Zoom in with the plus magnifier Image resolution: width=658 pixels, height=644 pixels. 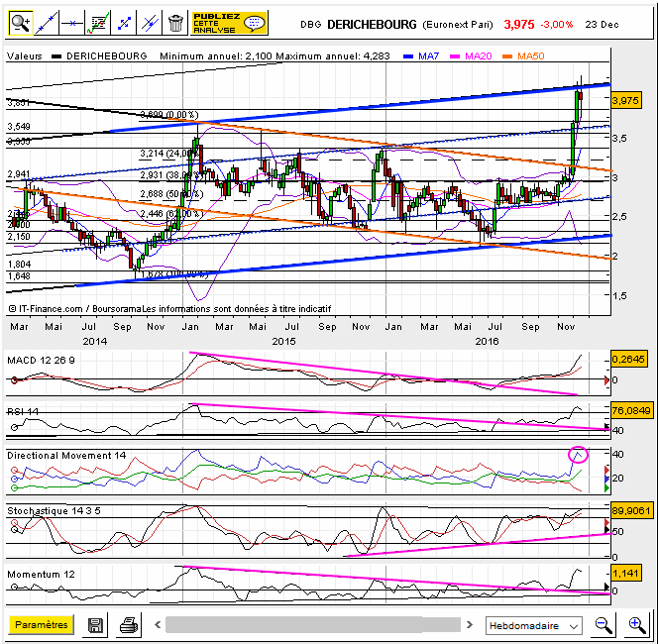coord(636,625)
